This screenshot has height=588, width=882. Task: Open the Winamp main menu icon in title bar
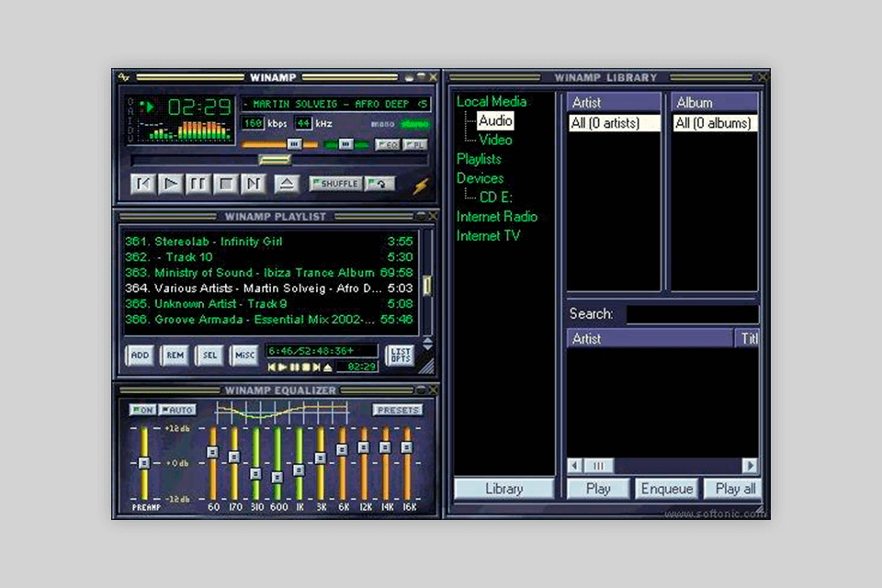pos(124,77)
